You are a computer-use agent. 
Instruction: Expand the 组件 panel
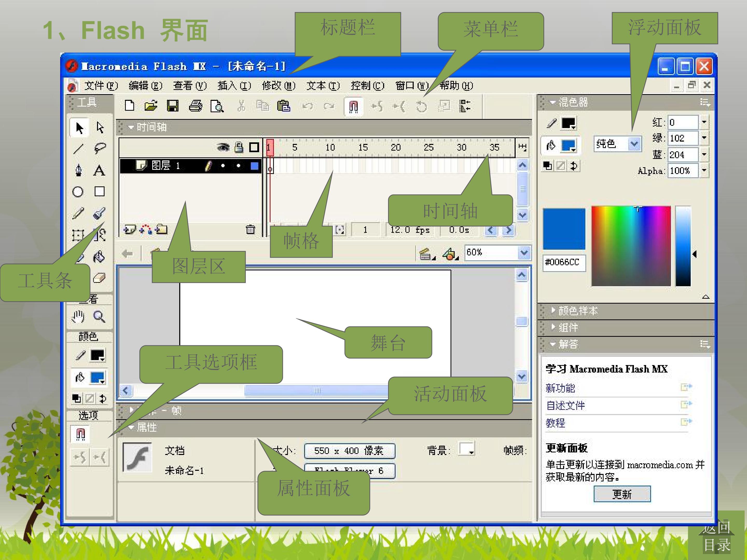point(553,326)
